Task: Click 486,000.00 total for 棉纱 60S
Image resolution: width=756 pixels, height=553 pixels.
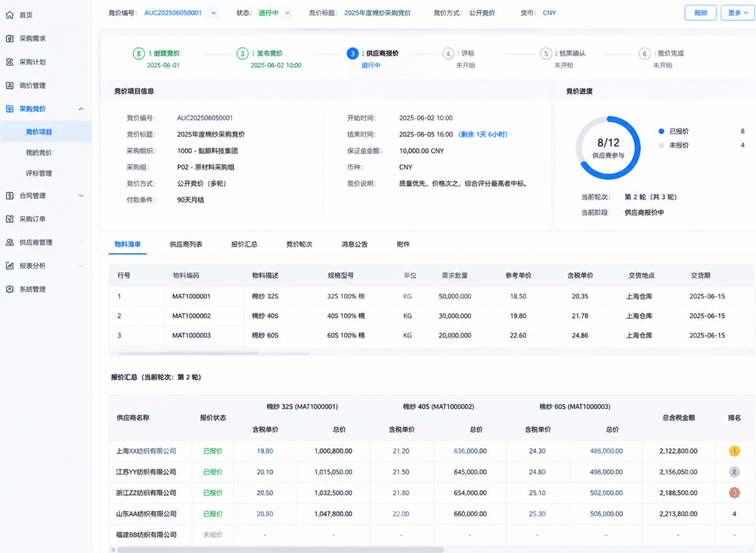Action: pyautogui.click(x=606, y=451)
